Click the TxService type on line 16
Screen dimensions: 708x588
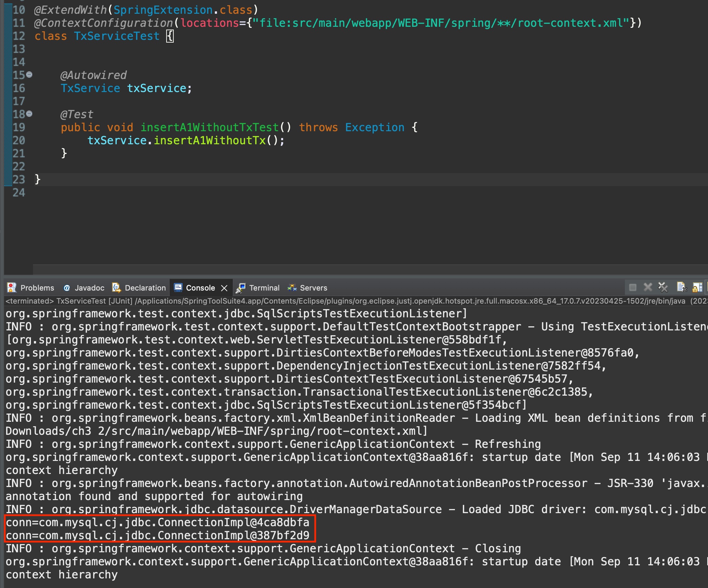click(x=90, y=88)
